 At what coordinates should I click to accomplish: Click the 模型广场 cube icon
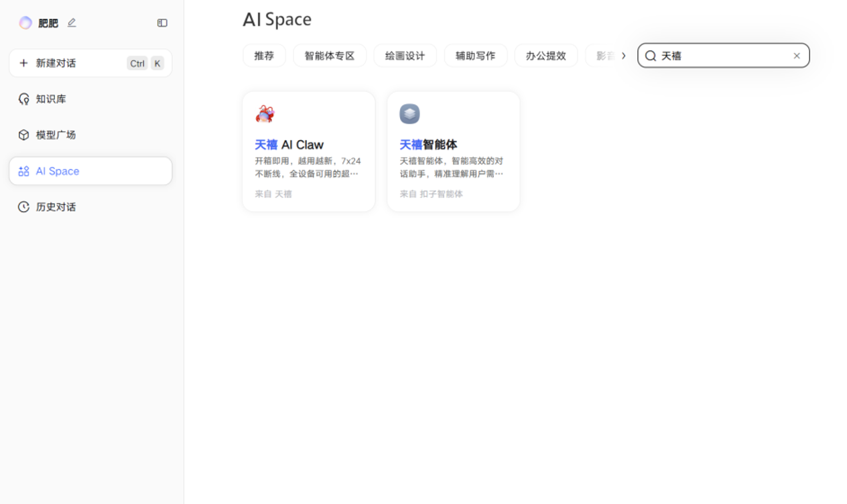23,135
